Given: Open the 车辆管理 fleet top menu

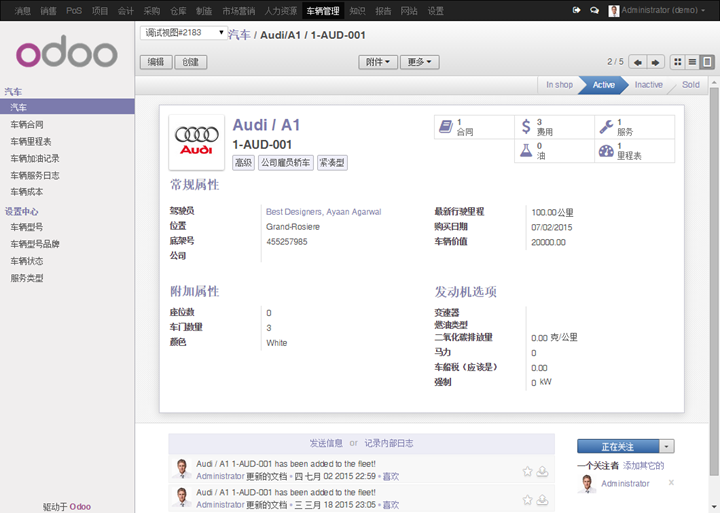Looking at the screenshot, I should (323, 11).
